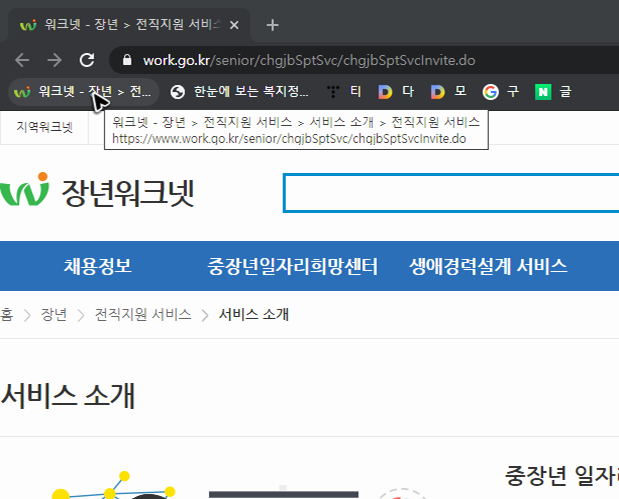The image size is (619, 499).
Task: Open the 한눈에 보는 복지정 bookmark
Action: point(239,92)
